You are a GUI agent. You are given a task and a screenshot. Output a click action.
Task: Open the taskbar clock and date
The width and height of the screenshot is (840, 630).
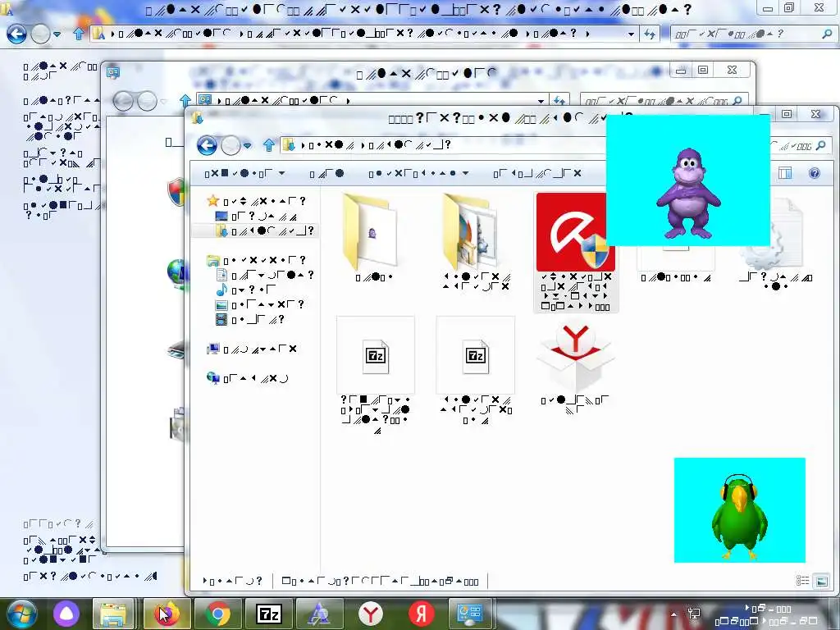pos(767,615)
